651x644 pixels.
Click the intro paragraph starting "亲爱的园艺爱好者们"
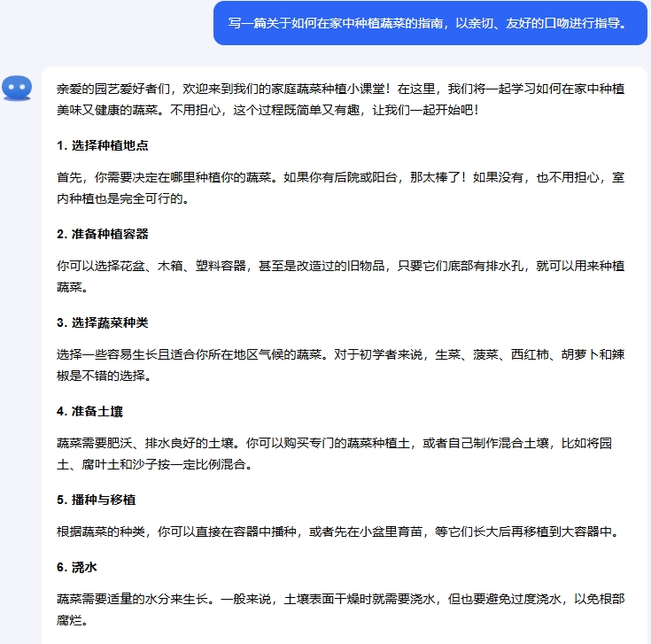(340, 99)
